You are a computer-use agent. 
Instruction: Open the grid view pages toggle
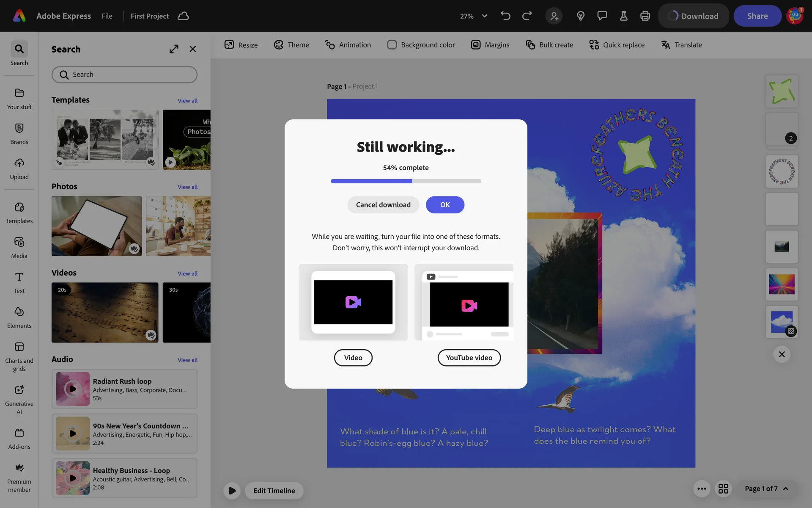point(723,489)
